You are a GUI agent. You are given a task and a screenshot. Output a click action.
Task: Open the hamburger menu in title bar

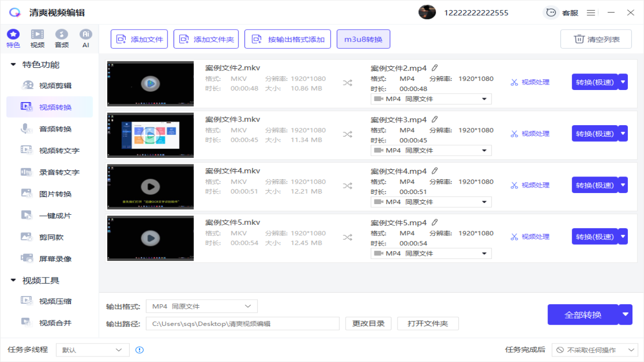coord(591,13)
